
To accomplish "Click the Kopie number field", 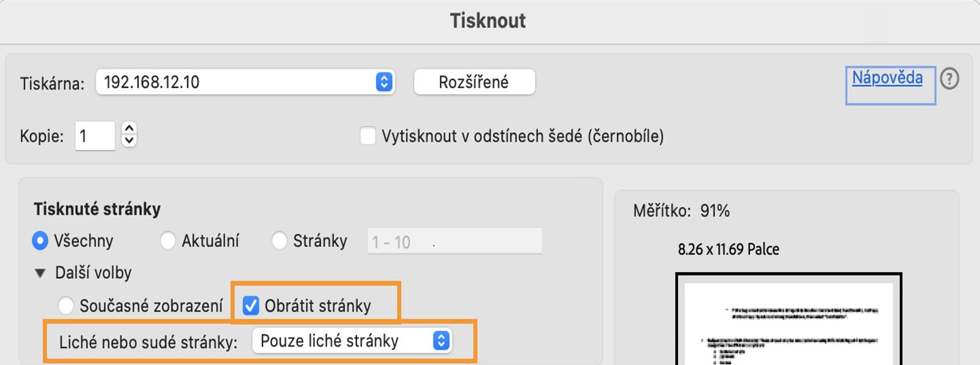I will click(94, 136).
